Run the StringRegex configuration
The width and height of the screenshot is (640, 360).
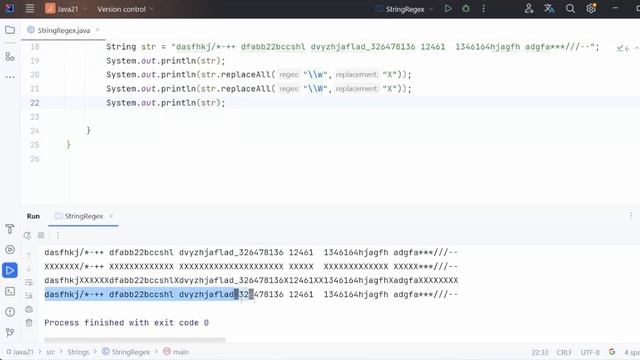tap(448, 9)
